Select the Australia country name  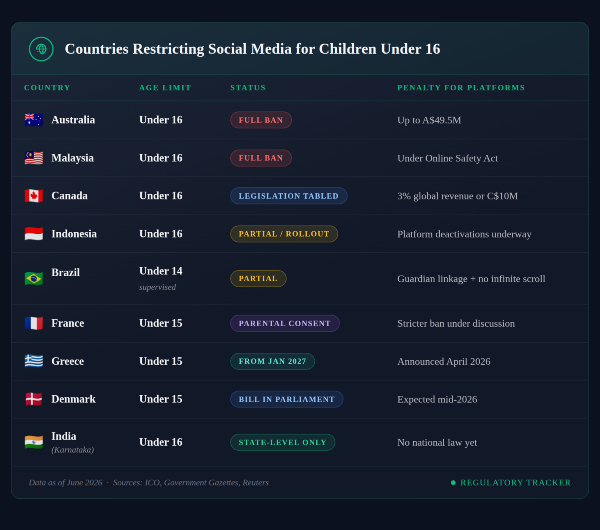(73, 120)
